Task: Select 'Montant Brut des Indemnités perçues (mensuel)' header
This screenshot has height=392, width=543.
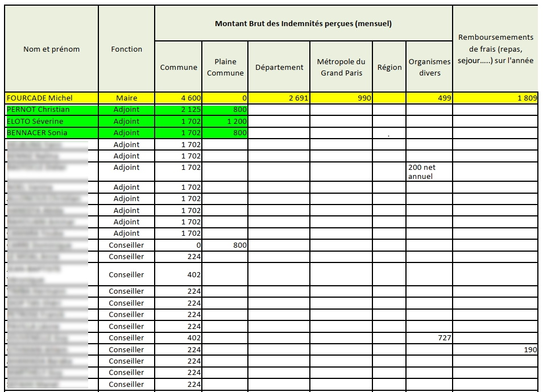Action: (x=304, y=23)
